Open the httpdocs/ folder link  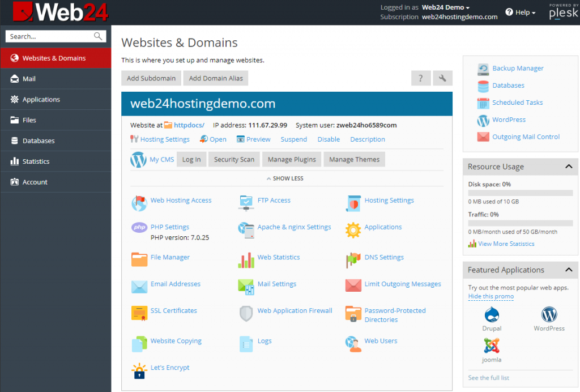coord(189,125)
